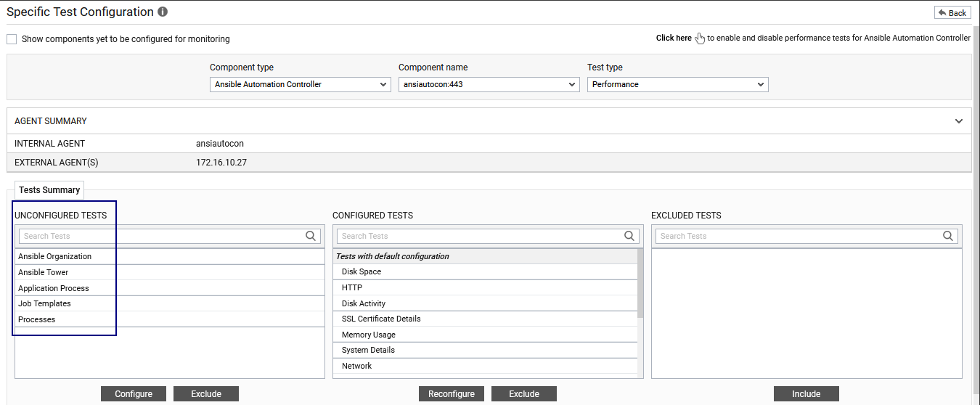Enable Show components yet to be configured checkbox
Image resolution: width=980 pixels, height=405 pixels.
click(12, 39)
